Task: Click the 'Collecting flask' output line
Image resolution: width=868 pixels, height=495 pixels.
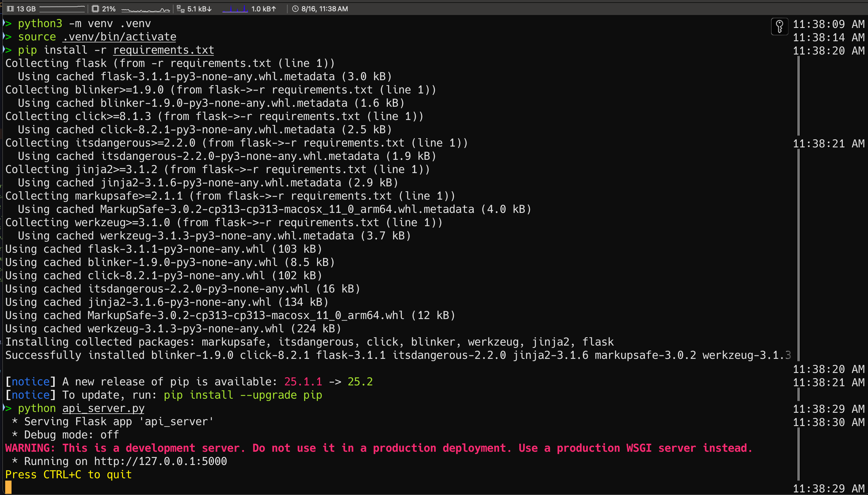Action: [170, 63]
